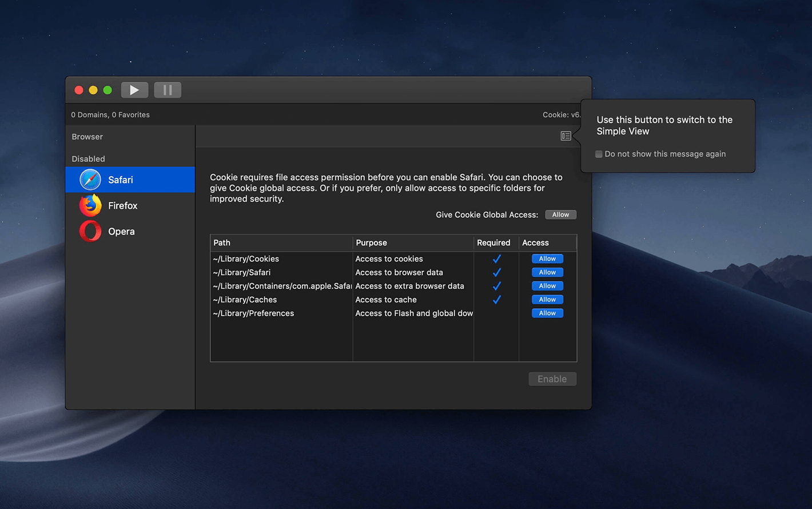Sort table by Path column header

tap(281, 243)
